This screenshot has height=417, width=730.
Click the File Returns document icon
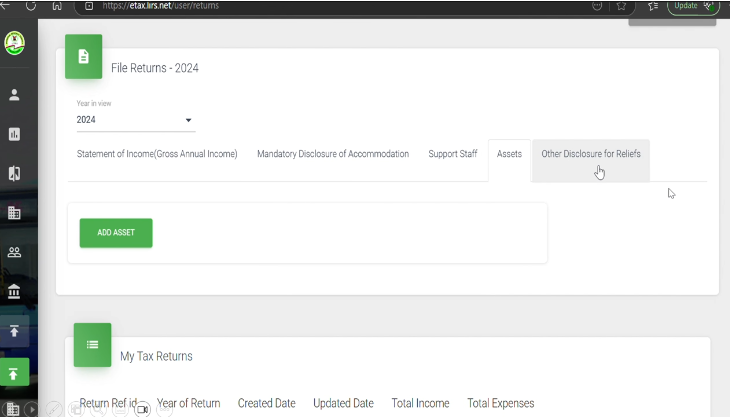point(83,57)
